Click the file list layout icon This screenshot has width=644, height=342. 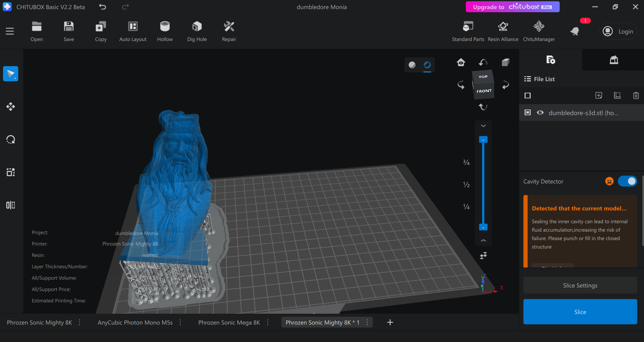(x=617, y=95)
